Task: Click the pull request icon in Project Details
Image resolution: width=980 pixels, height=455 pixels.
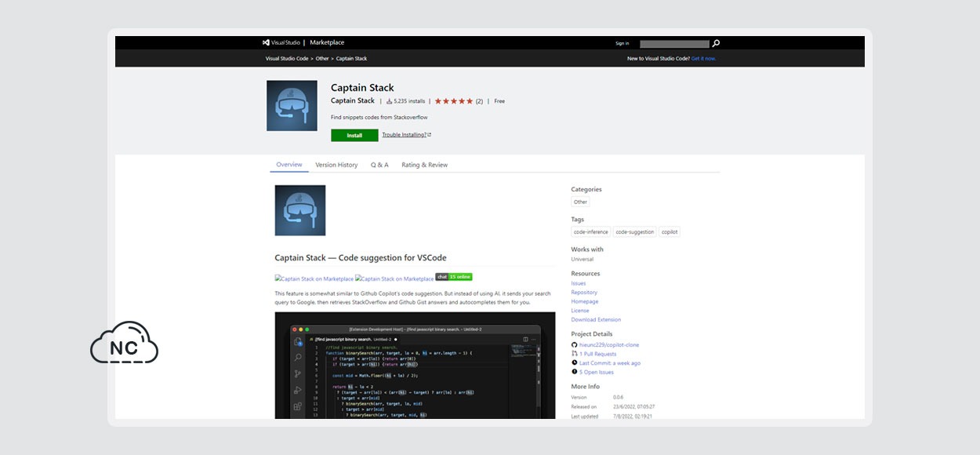Action: click(574, 354)
